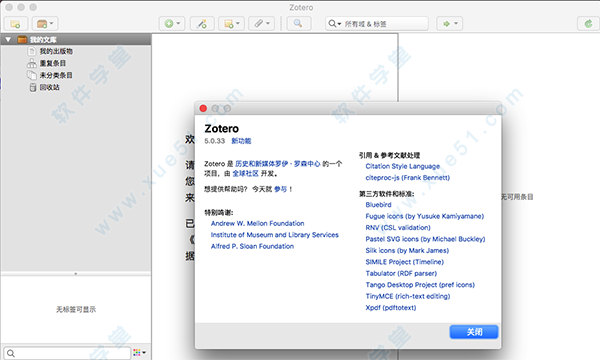The height and width of the screenshot is (360, 600).
Task: Open the green New Item dropdown
Action: [172, 24]
